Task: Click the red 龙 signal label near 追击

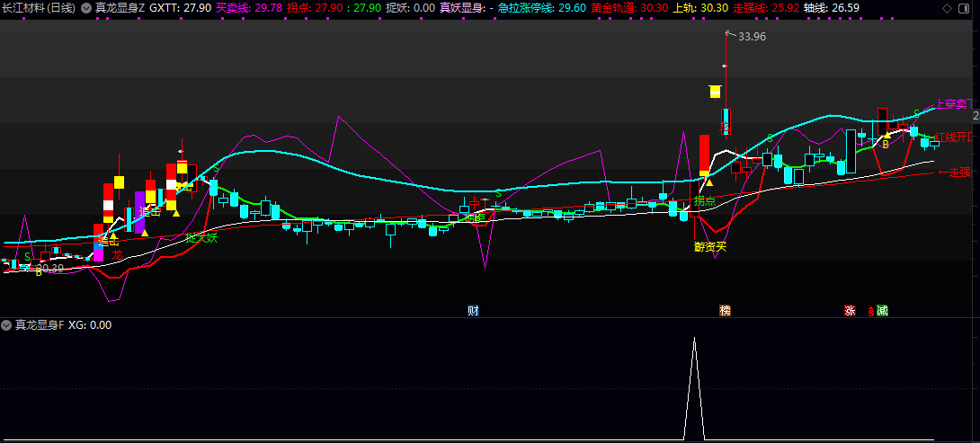Action: [x=118, y=254]
